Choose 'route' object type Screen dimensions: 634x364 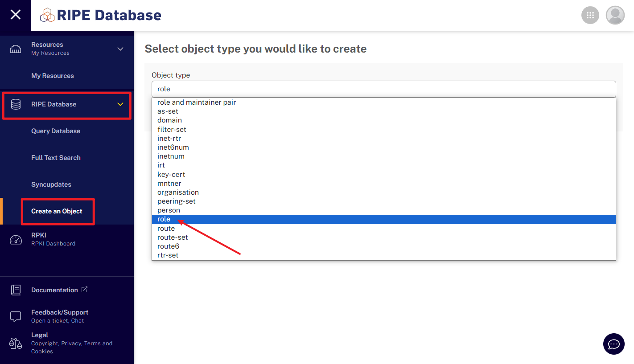(384, 229)
